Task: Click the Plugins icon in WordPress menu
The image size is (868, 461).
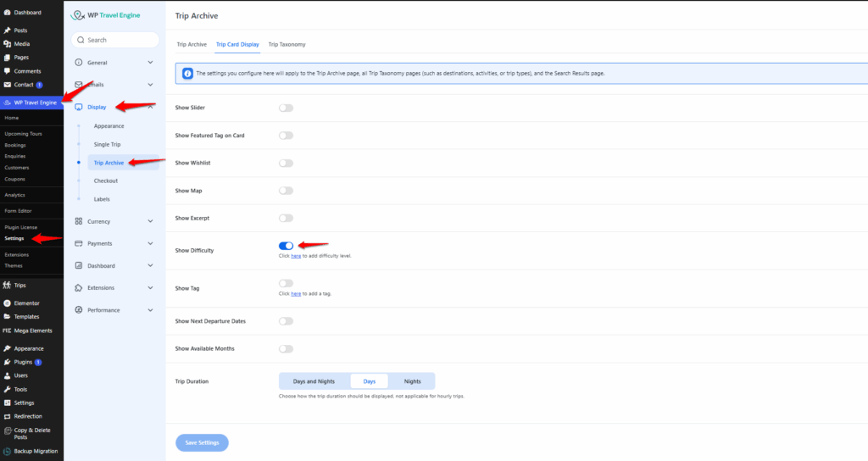Action: [7, 362]
